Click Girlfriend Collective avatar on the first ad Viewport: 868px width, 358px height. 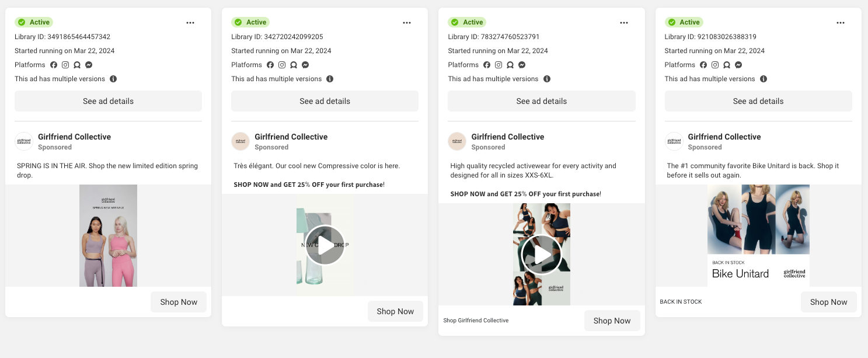24,141
